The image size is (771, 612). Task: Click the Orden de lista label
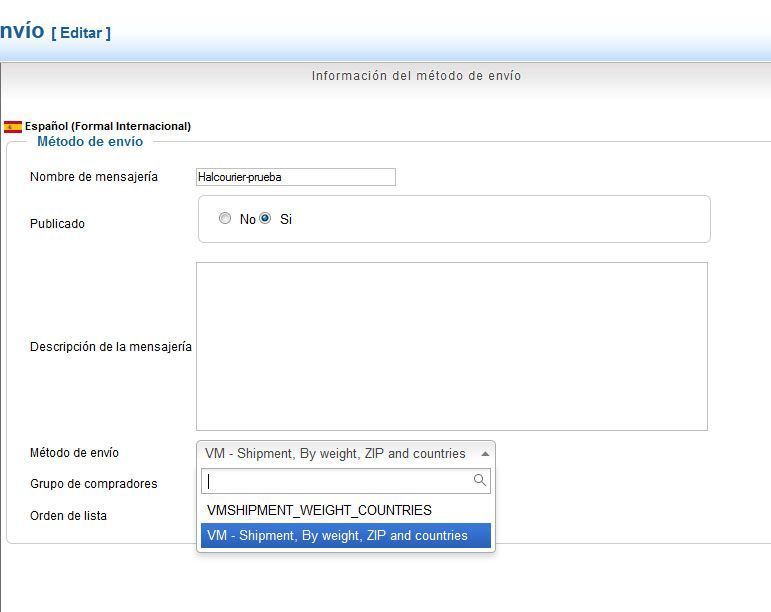(68, 516)
